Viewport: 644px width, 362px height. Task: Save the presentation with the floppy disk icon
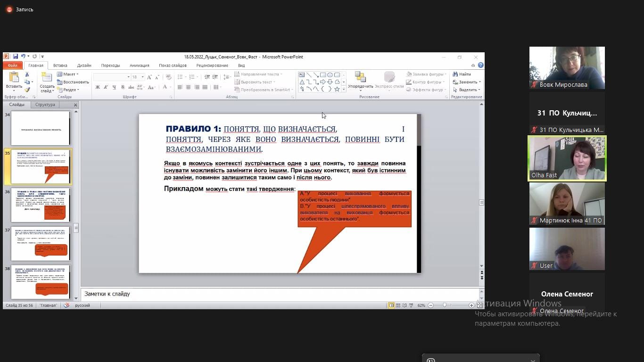(16, 57)
